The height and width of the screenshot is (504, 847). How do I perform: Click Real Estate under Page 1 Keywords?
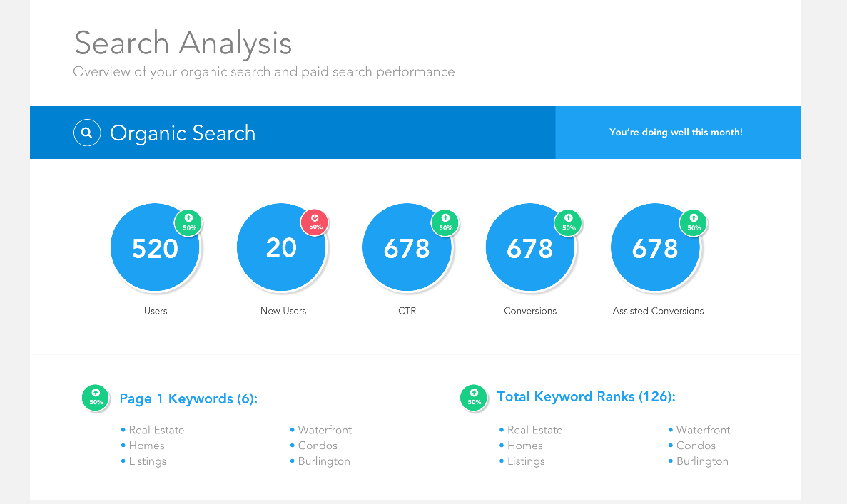(x=156, y=430)
